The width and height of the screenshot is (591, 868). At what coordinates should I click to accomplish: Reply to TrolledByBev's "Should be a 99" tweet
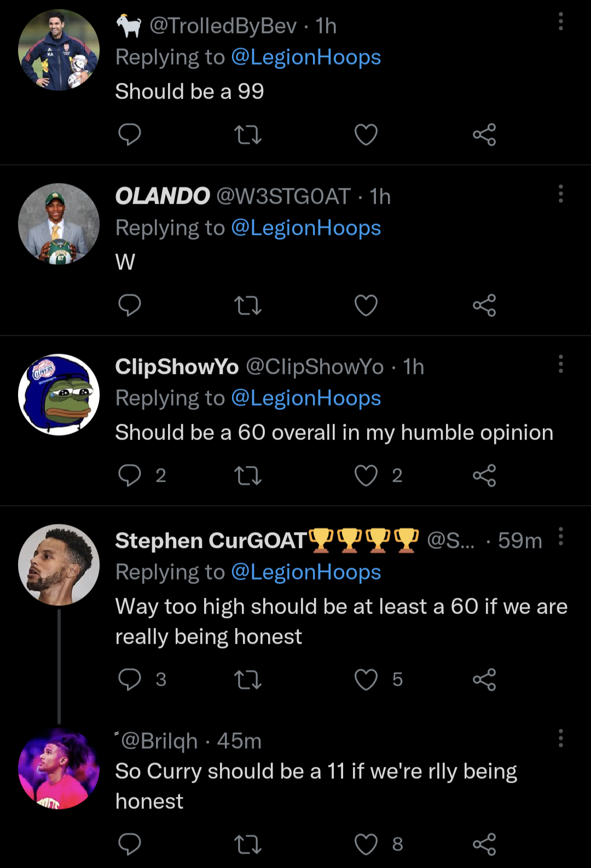coord(130,134)
